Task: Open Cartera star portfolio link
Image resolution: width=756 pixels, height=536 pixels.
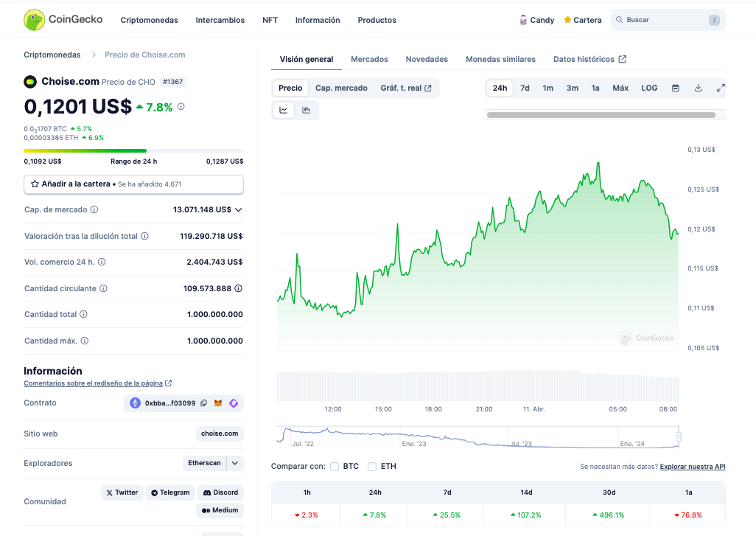Action: click(582, 20)
